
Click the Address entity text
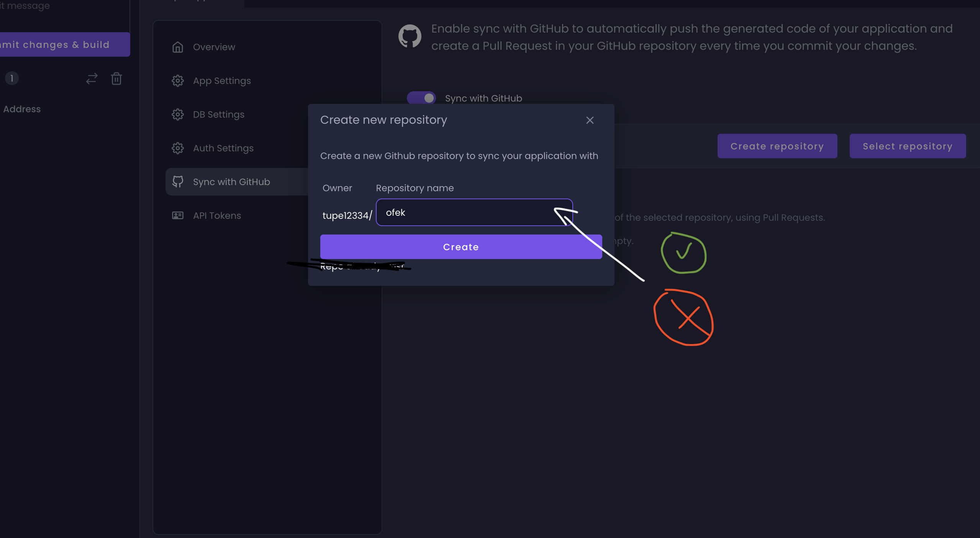22,109
